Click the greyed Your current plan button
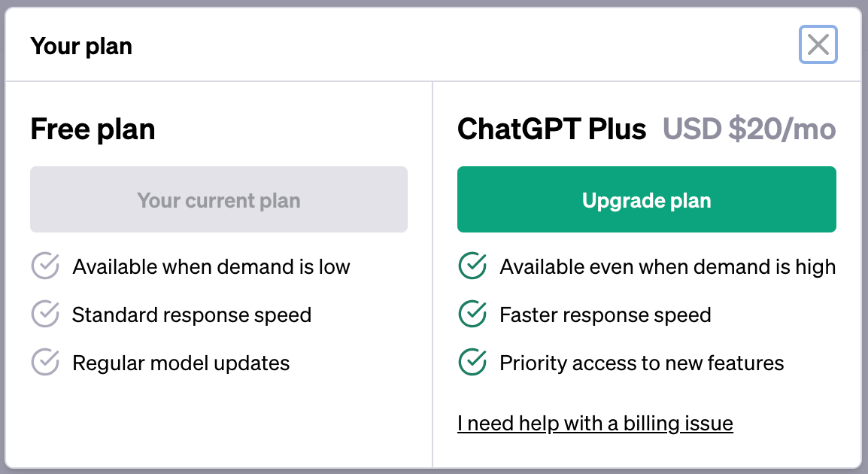868x474 pixels. [x=218, y=199]
